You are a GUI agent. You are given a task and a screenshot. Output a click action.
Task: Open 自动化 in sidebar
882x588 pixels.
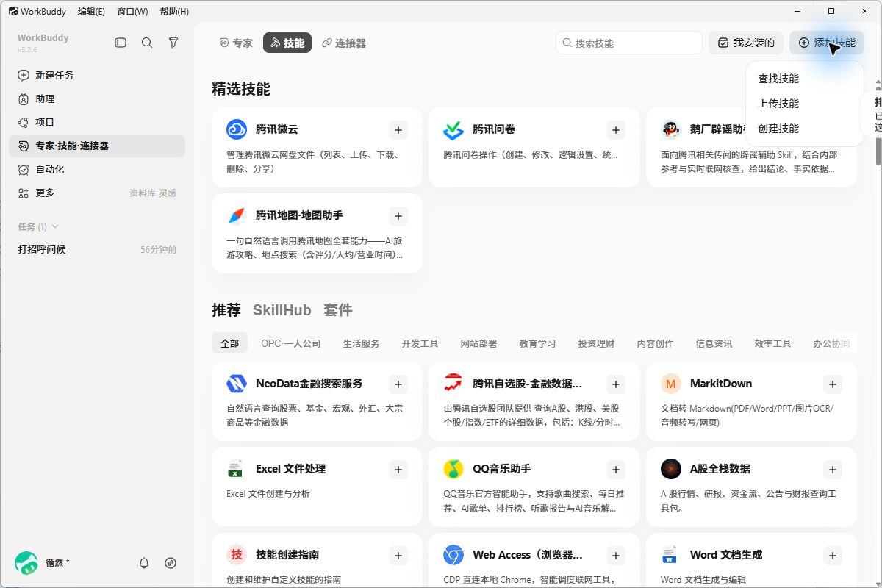97,169
